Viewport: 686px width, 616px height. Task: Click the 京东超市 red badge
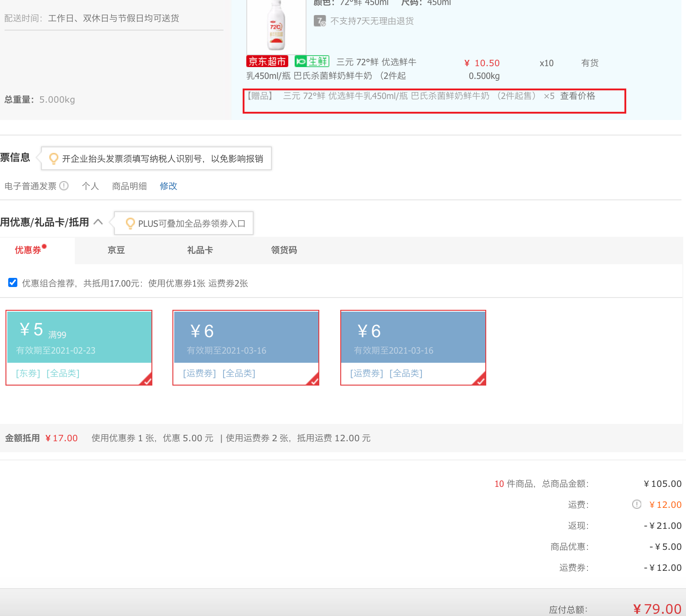click(267, 61)
